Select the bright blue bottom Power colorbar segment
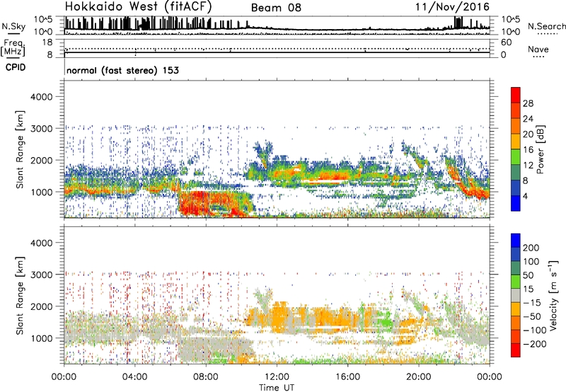 pos(516,203)
